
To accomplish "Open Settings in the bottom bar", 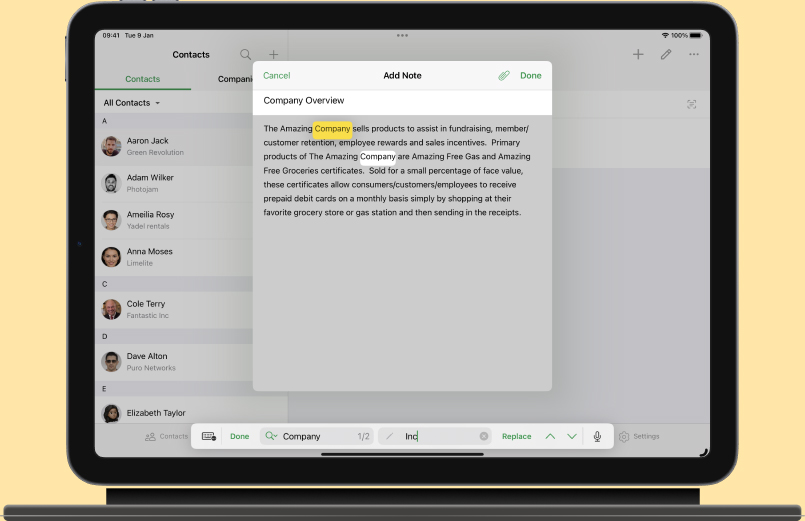I will click(x=639, y=437).
